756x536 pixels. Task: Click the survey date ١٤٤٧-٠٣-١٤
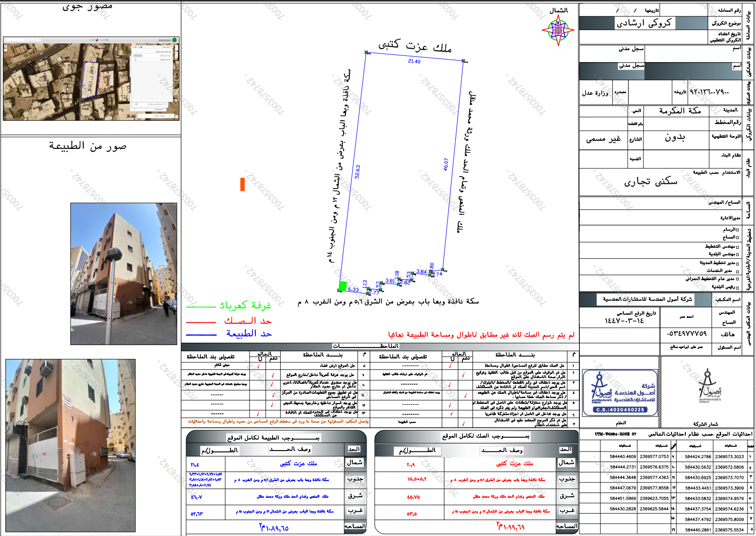tap(624, 321)
